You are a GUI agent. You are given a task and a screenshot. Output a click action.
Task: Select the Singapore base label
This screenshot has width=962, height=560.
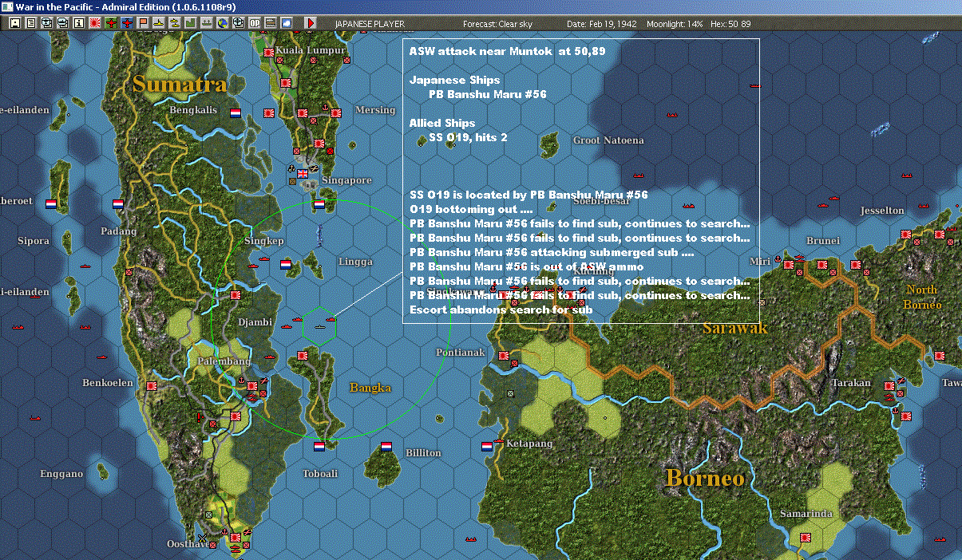click(346, 180)
